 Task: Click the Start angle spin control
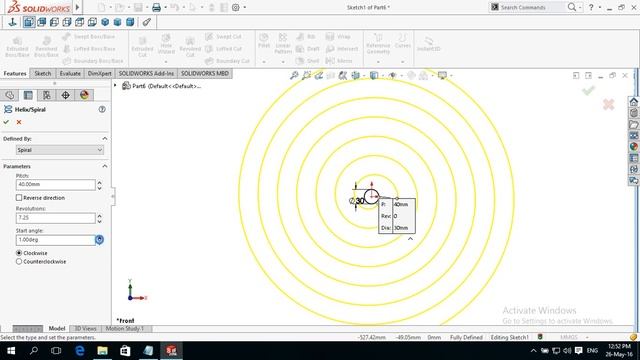(100, 240)
